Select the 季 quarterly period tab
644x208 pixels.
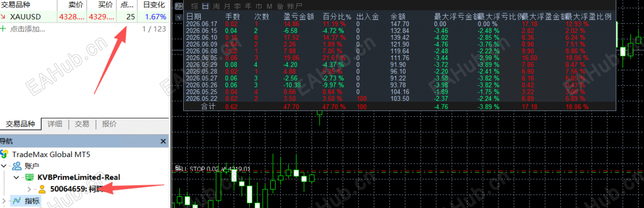pos(237,6)
